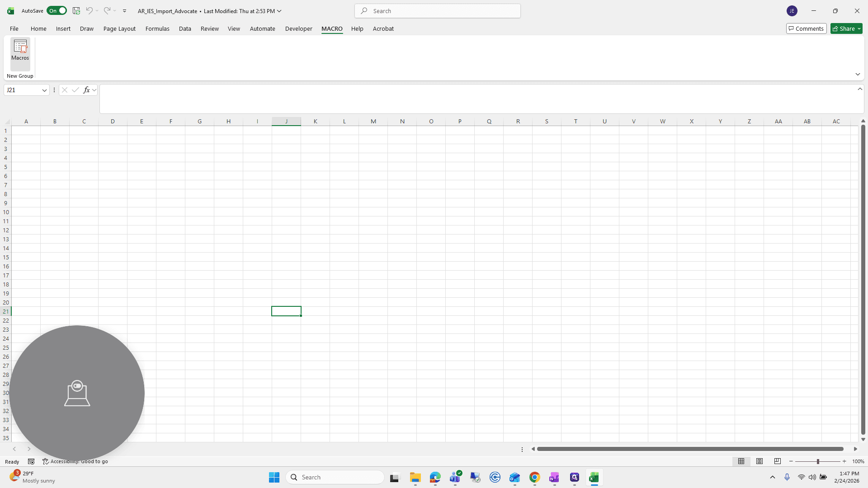
Task: Open Windows Start menu
Action: 274,477
